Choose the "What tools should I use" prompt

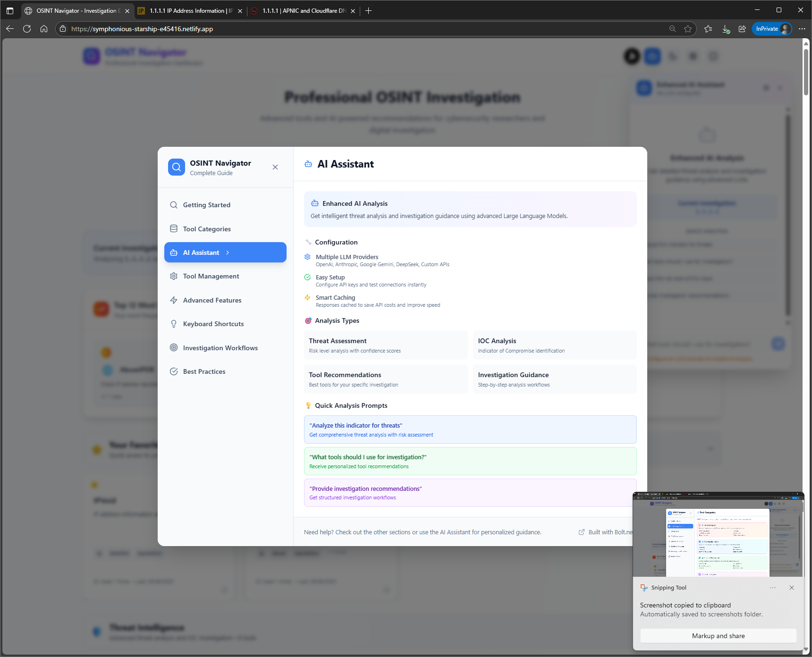(470, 461)
